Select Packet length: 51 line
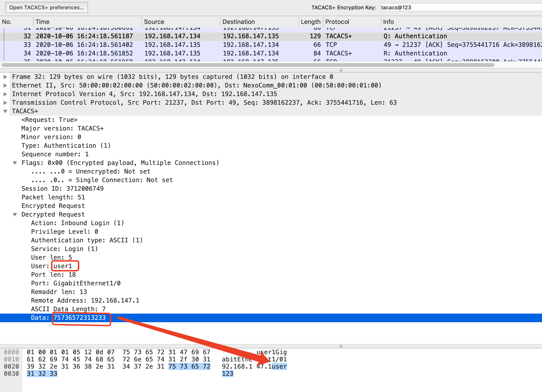This screenshot has height=392, width=542. click(x=53, y=197)
